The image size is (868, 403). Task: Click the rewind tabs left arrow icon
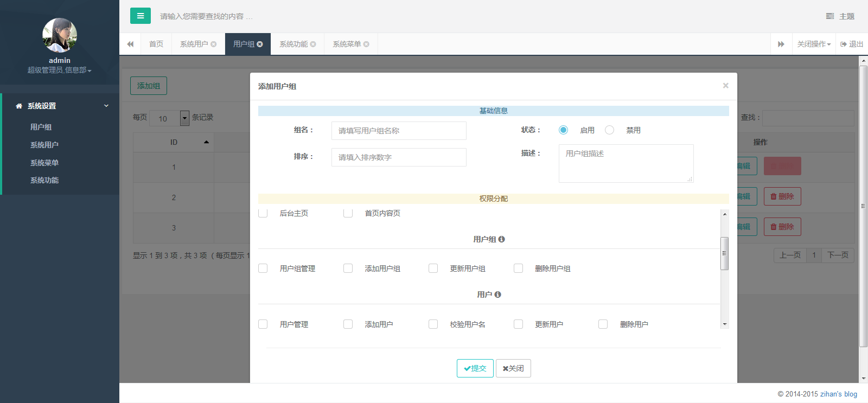(x=130, y=44)
